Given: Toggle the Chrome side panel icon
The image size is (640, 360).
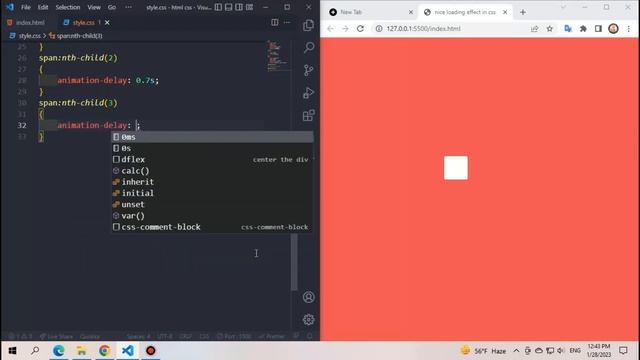Looking at the screenshot, I should tap(598, 29).
